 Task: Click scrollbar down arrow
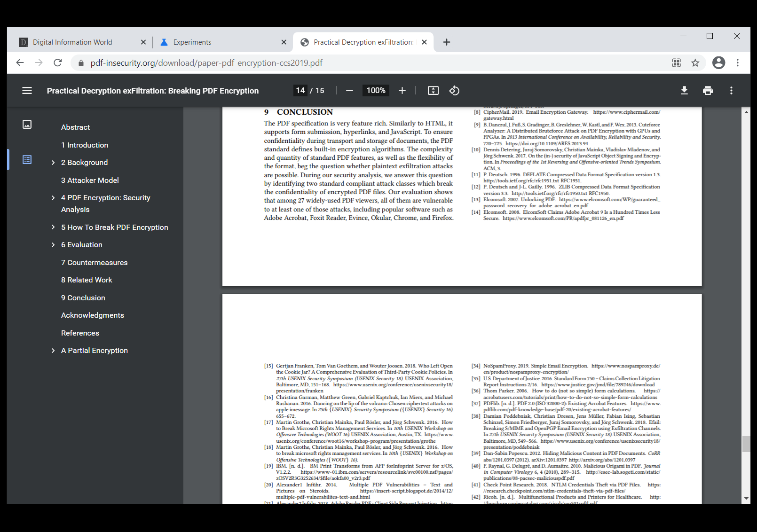tap(746, 499)
